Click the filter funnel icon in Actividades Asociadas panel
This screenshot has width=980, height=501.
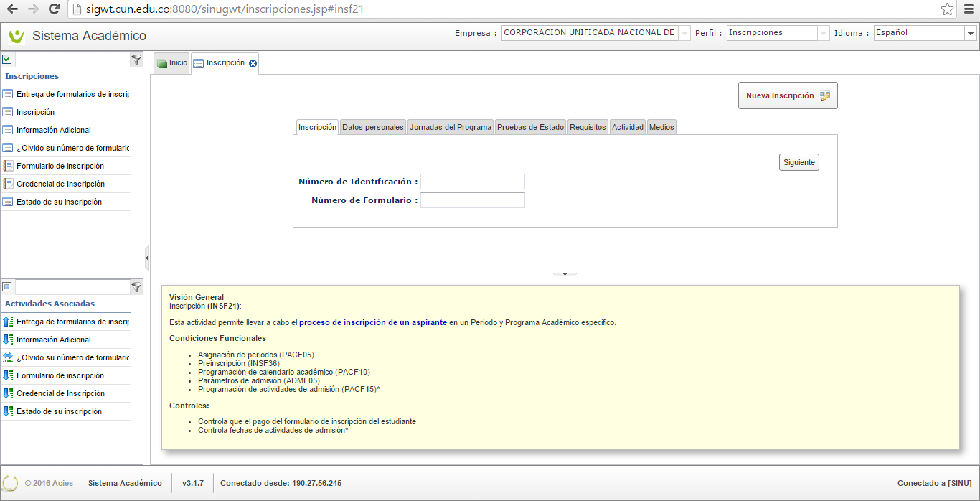(x=136, y=287)
